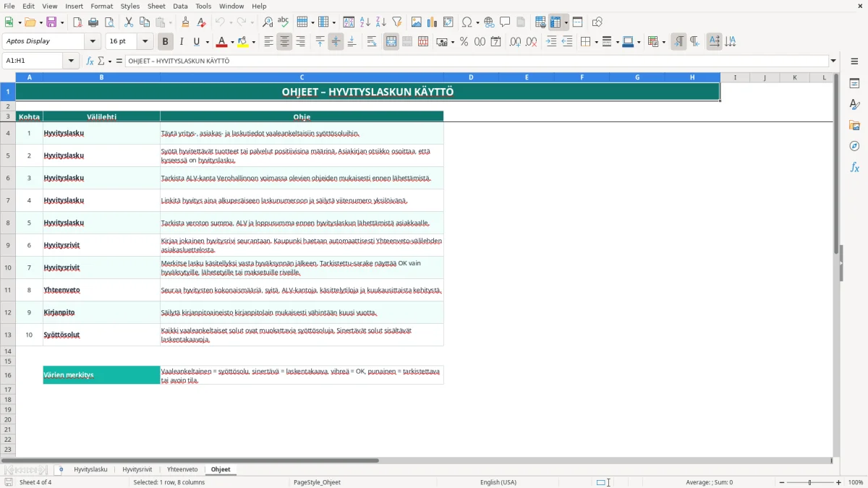Open background color dropdown arrow
The image size is (868, 488).
click(x=253, y=42)
